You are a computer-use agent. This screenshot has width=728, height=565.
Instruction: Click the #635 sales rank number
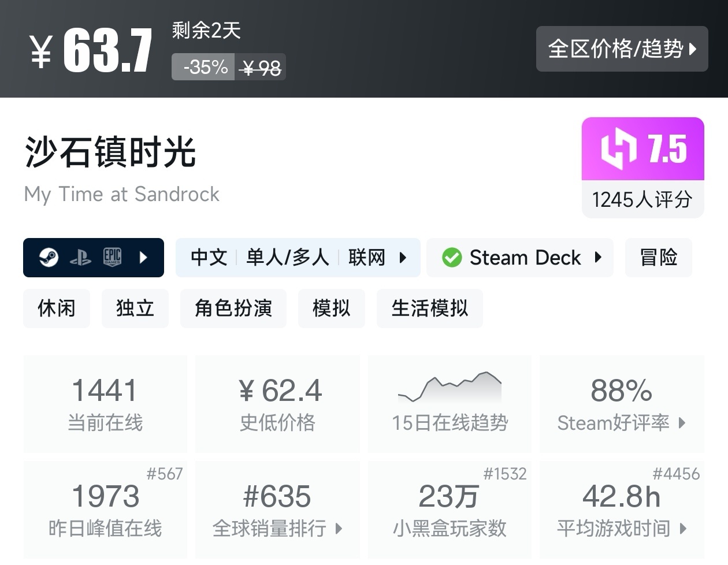click(x=277, y=496)
